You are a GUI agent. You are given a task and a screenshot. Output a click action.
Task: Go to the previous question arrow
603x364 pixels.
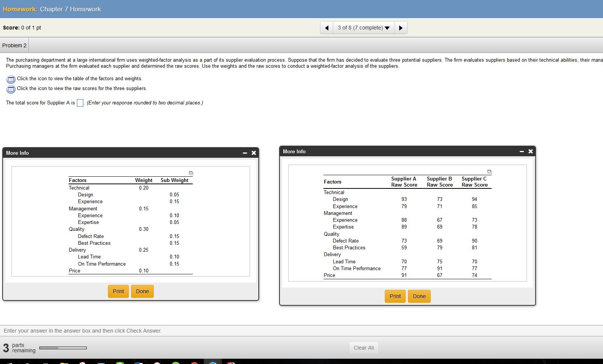pos(326,28)
